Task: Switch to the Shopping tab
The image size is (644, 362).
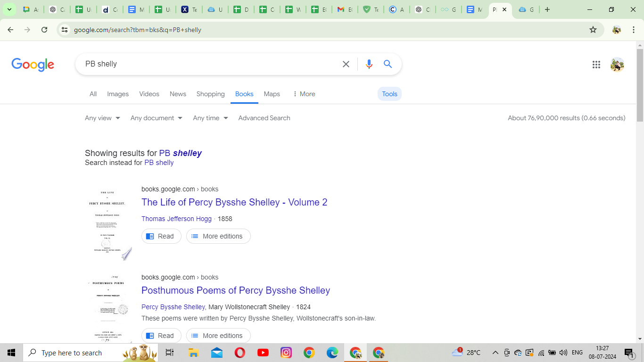Action: 210,94
